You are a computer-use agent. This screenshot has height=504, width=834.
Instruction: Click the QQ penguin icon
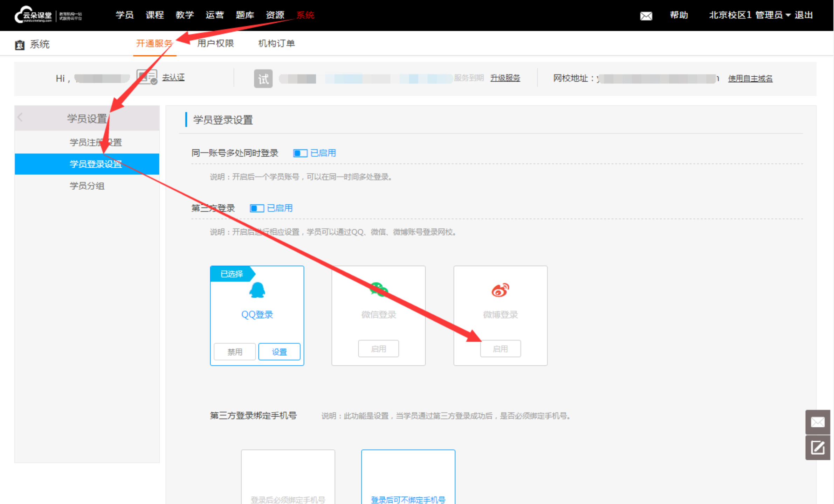tap(257, 290)
